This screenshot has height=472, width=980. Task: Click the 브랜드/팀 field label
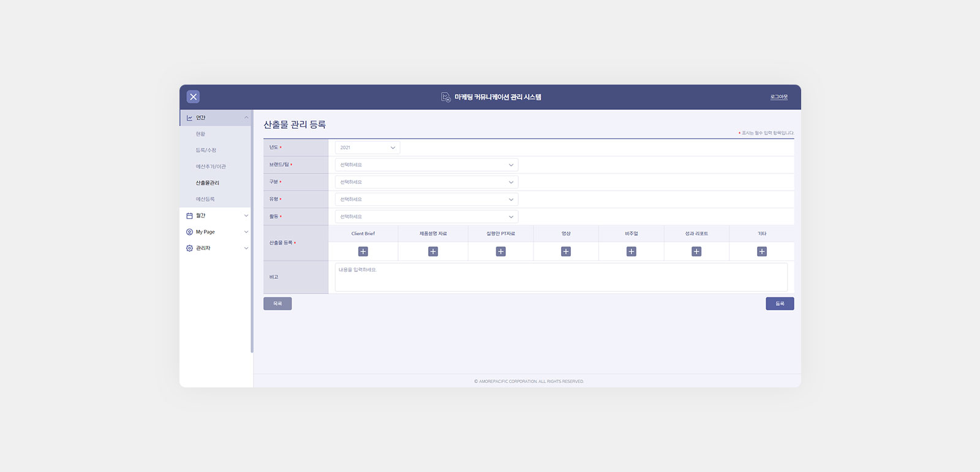pos(279,165)
